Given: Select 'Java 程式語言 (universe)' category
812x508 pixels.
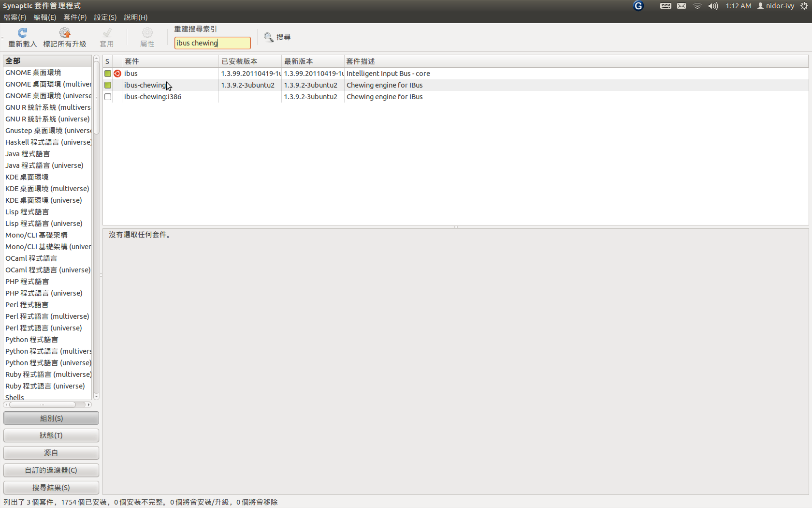Looking at the screenshot, I should (47, 165).
